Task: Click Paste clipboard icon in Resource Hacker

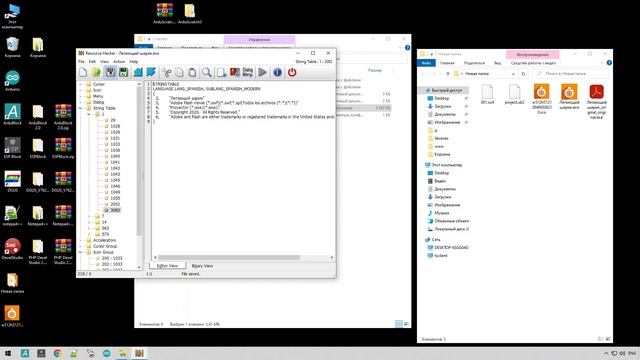Action: (x=192, y=72)
